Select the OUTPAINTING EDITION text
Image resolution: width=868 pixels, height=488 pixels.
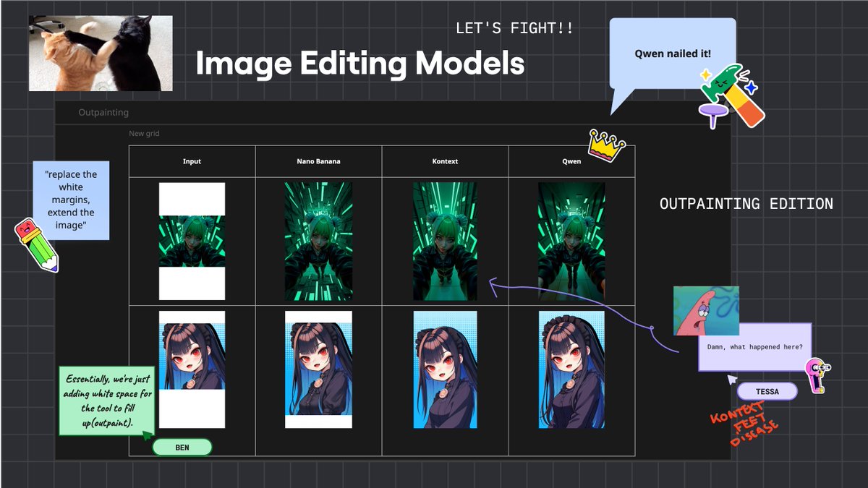tap(746, 204)
